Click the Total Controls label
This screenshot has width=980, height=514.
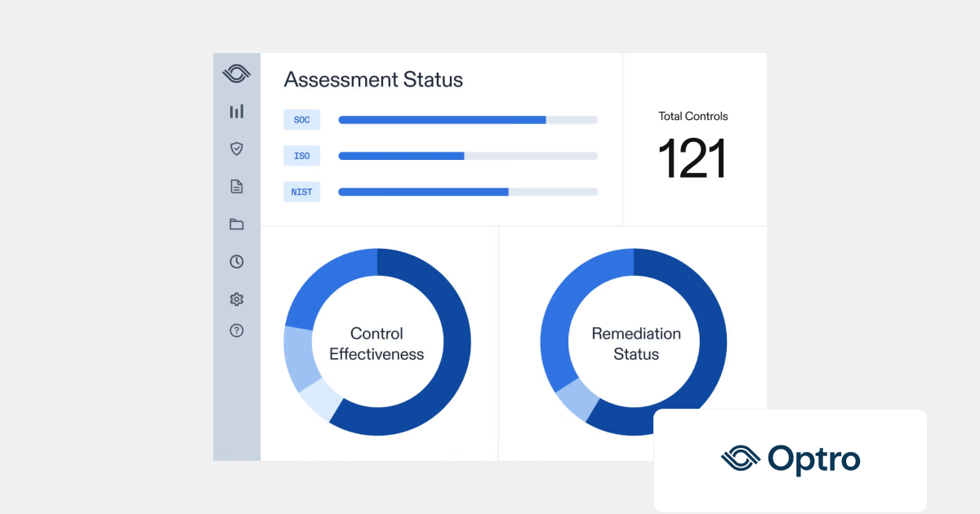[x=693, y=117]
